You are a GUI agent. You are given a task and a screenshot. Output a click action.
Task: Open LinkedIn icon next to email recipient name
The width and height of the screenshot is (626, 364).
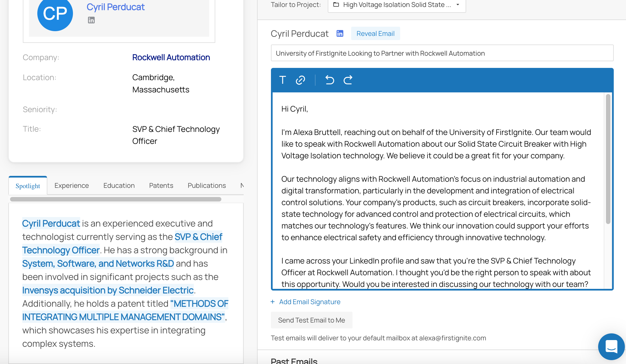pyautogui.click(x=340, y=34)
